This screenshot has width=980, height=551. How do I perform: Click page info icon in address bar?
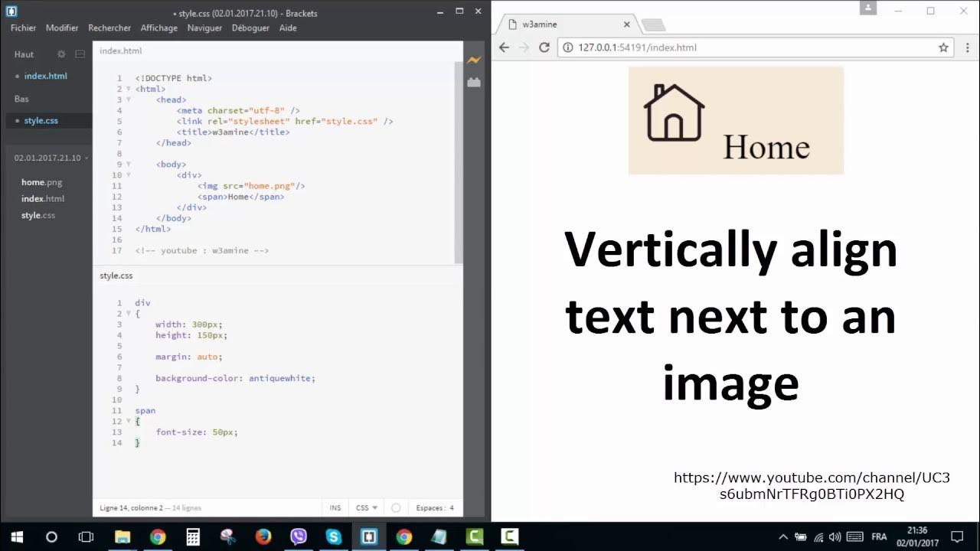[567, 47]
